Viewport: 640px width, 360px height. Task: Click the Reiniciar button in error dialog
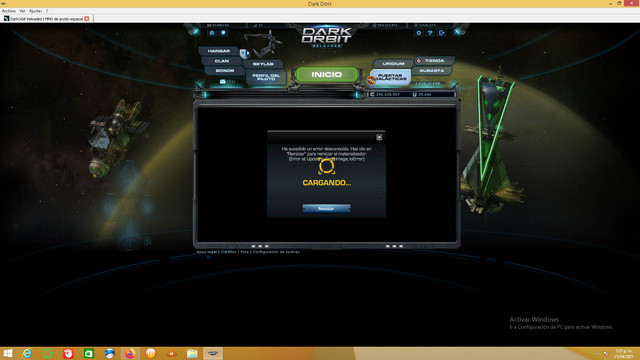pyautogui.click(x=326, y=209)
